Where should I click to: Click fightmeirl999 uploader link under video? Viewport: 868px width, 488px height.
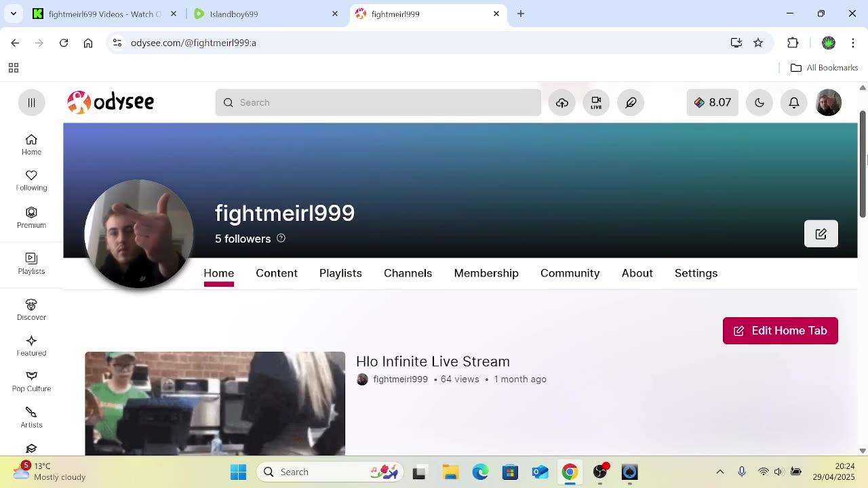(400, 380)
